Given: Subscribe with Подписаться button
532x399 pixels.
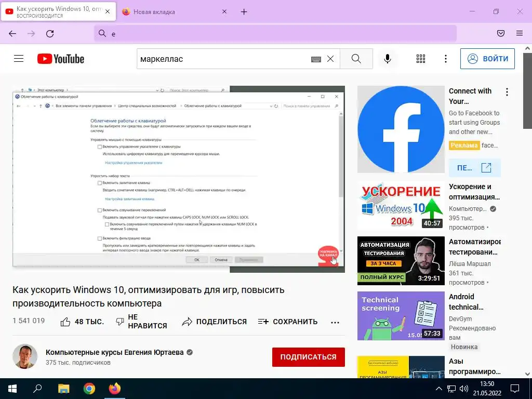Looking at the screenshot, I should [x=309, y=357].
